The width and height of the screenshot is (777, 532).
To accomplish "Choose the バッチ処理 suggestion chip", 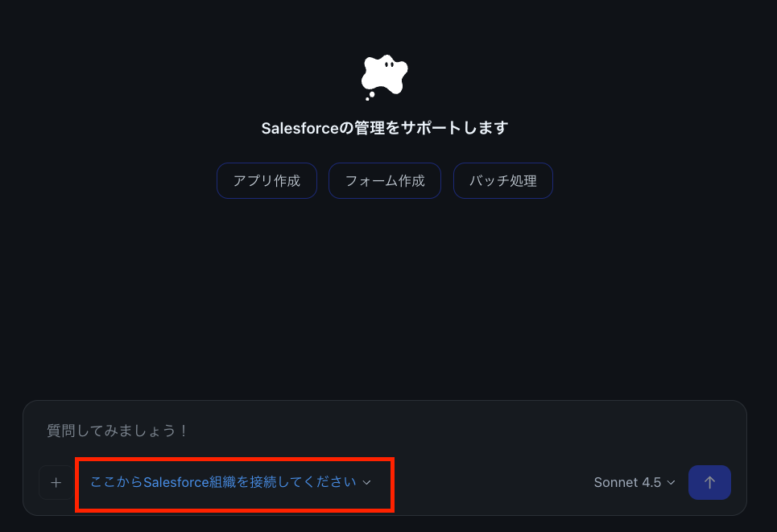I will click(x=503, y=181).
